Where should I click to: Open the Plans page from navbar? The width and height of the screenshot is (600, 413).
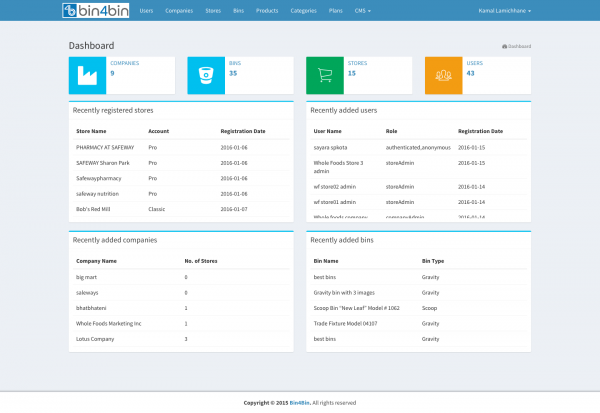[335, 10]
